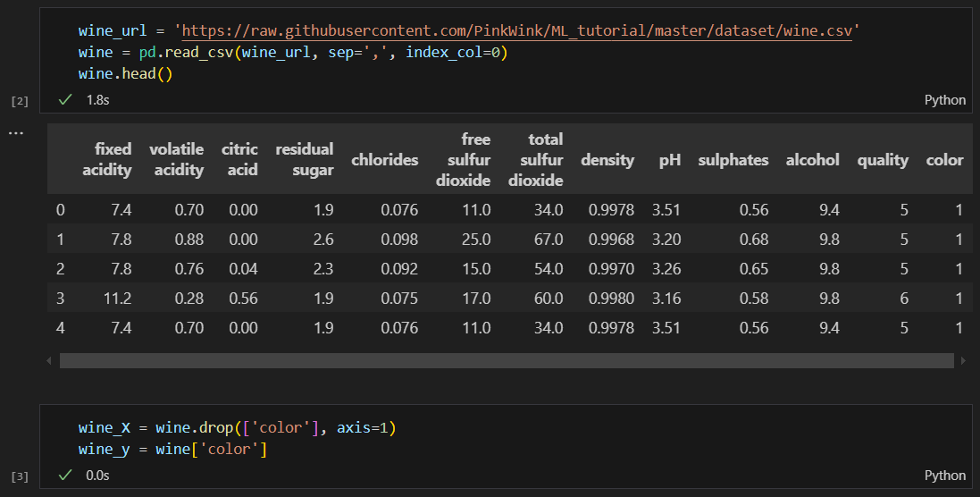Click the right arrow of the output scrollbar
Viewport: 980px width, 497px height.
point(963,361)
